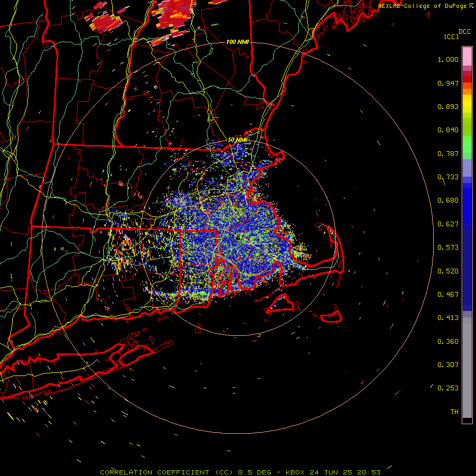Select the 0.733 legend value
This screenshot has width=476, height=476.
(x=448, y=177)
